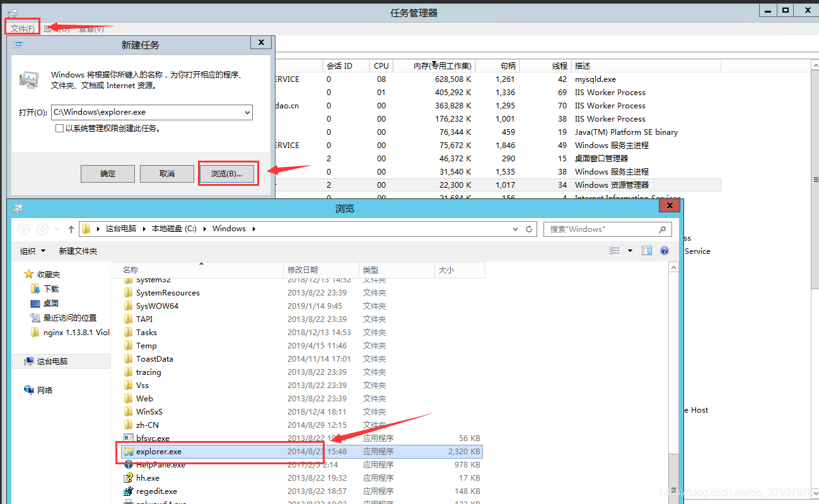Select 网络 in navigation pane
The width and height of the screenshot is (819, 504).
pos(45,391)
